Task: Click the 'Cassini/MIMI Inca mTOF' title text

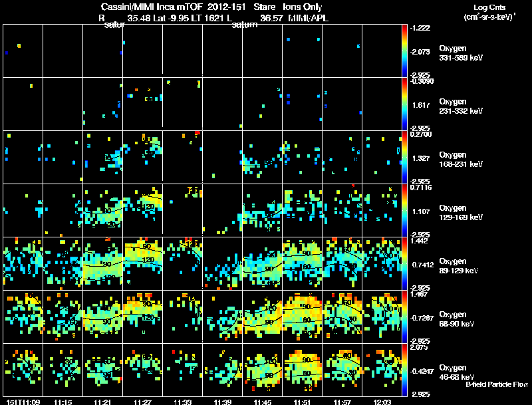Action: coord(152,7)
